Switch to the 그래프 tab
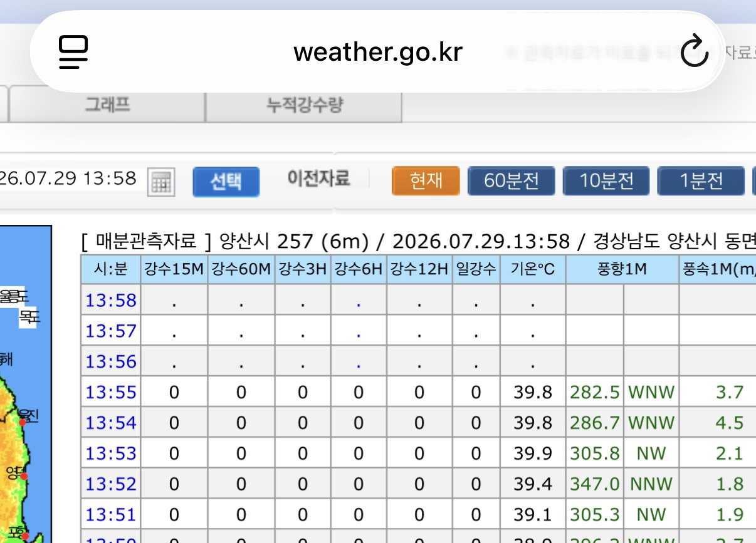The height and width of the screenshot is (543, 756). tap(107, 105)
